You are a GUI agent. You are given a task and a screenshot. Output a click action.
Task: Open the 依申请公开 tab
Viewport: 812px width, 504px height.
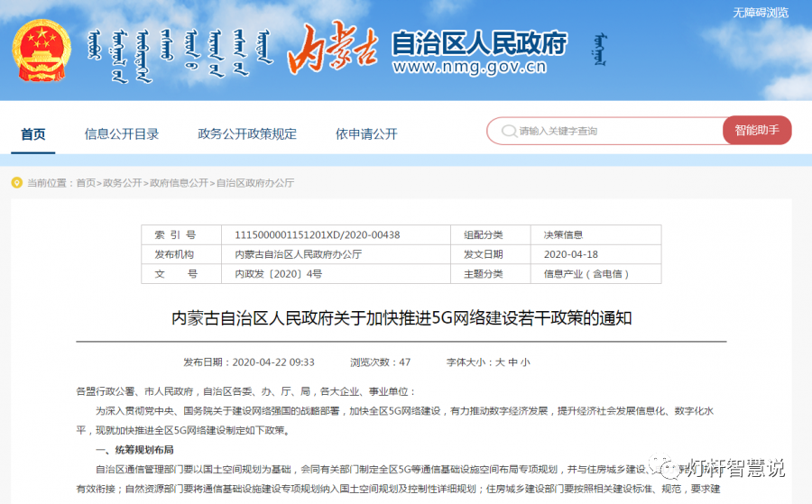(366, 134)
